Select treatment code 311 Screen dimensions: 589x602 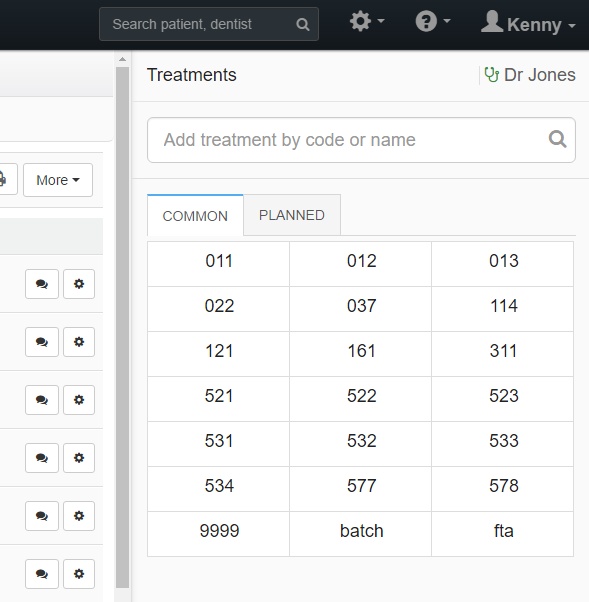[503, 354]
